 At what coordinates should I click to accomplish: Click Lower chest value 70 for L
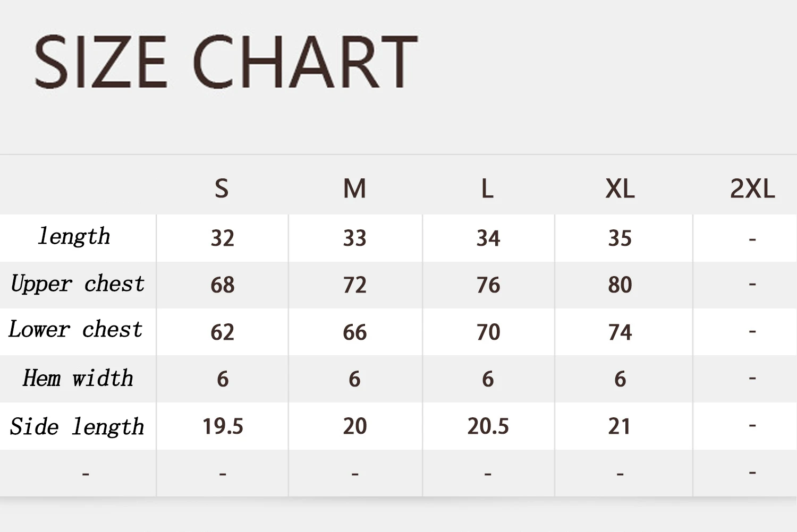488,332
